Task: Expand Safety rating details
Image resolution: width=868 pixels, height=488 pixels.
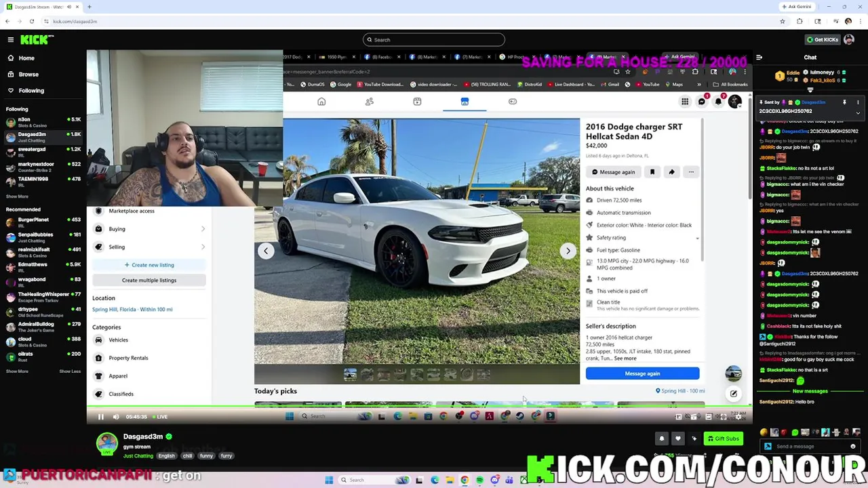Action: [x=697, y=239]
